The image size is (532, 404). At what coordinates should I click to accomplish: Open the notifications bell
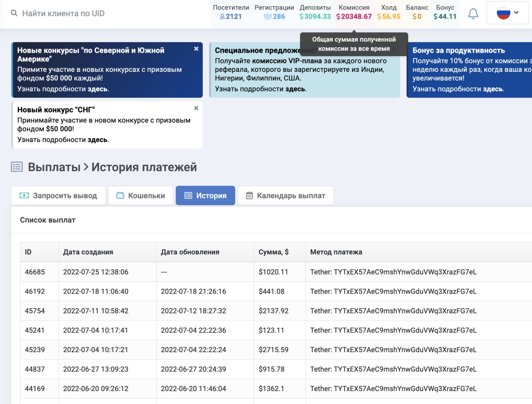coord(473,13)
